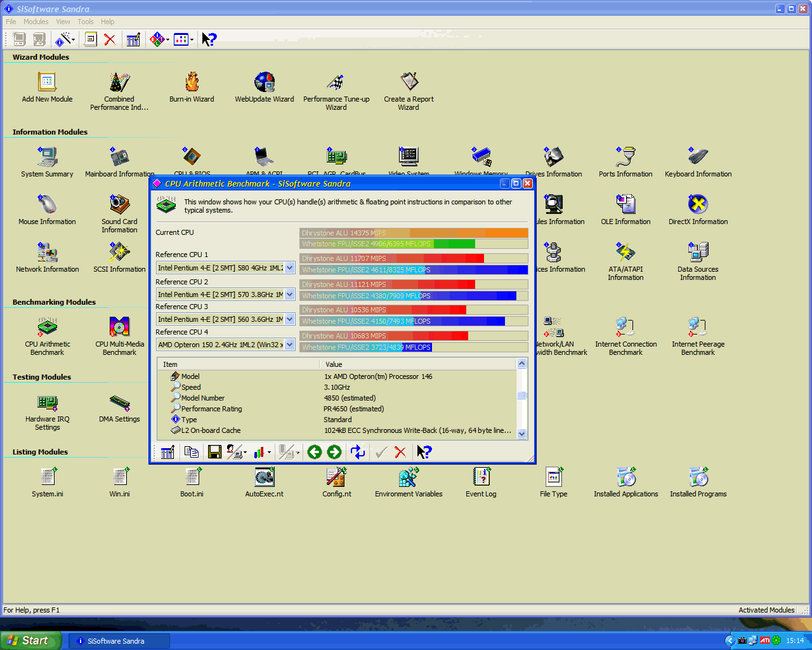
Task: Open the Add New Module wizard icon
Action: click(47, 83)
